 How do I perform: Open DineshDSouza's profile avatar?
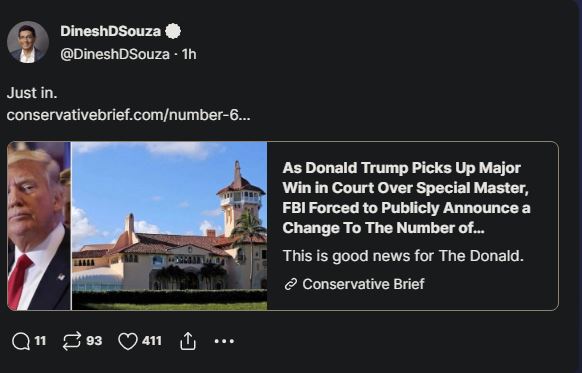point(28,42)
